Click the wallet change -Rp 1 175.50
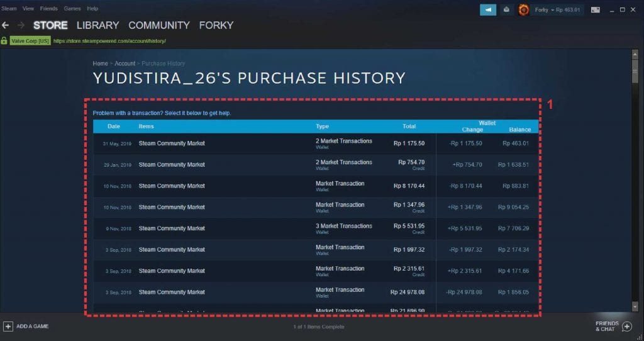644x341 pixels. [466, 143]
